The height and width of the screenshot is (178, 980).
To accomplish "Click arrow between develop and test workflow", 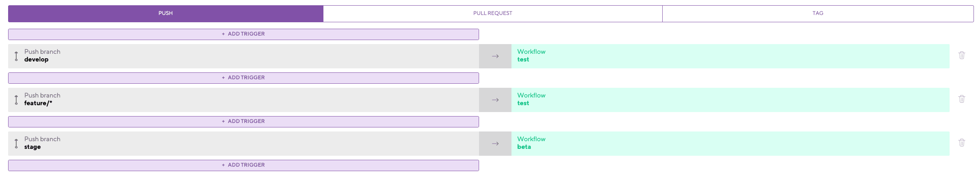I will (495, 56).
